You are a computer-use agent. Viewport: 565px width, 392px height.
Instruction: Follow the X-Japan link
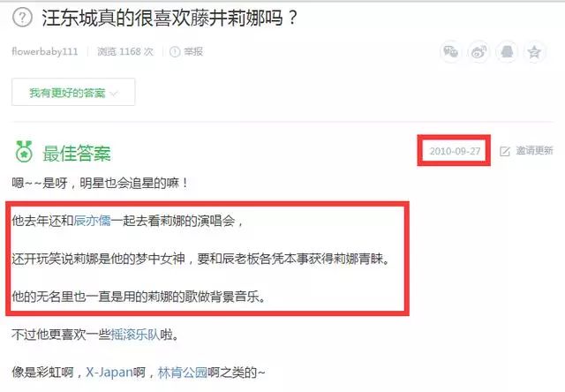pyautogui.click(x=109, y=373)
